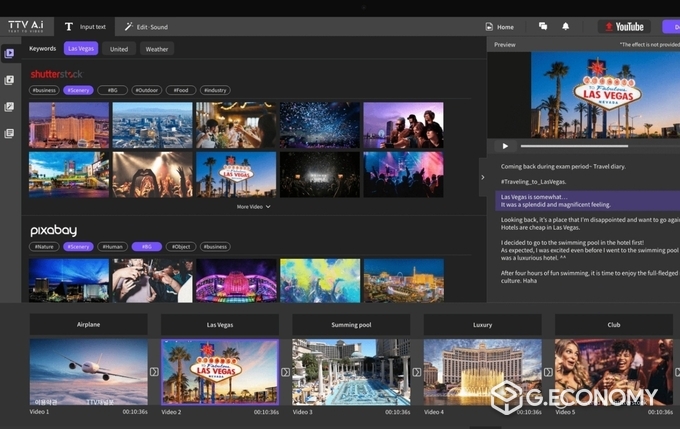Viewport: 680px width, 429px height.
Task: Select Shutterstock aerial city view thumbnail
Action: 152,125
